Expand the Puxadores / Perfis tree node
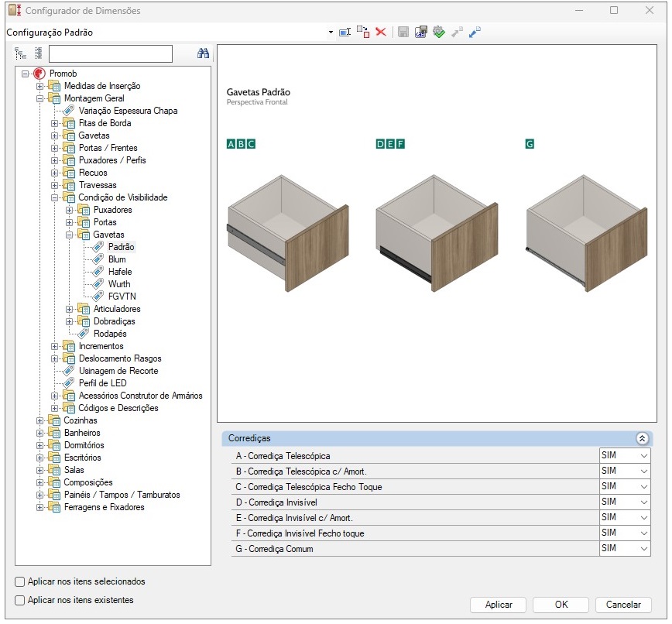This screenshot has width=672, height=624. click(x=55, y=160)
